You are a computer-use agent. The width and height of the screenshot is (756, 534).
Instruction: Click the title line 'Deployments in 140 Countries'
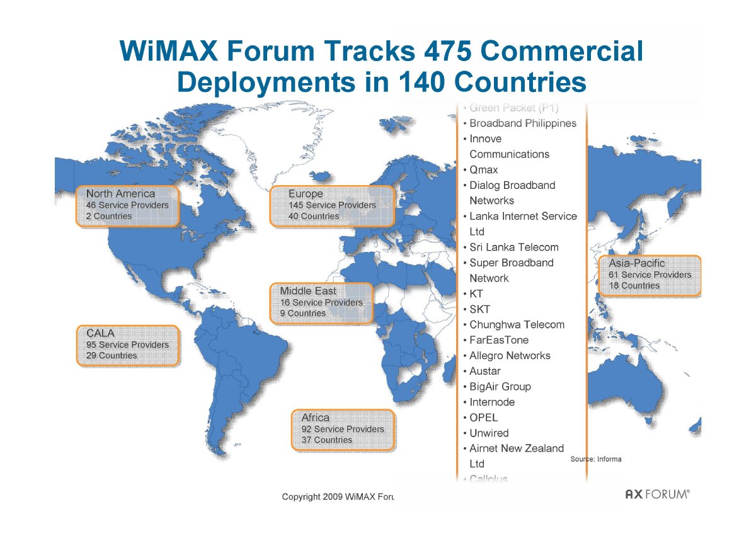click(x=381, y=82)
